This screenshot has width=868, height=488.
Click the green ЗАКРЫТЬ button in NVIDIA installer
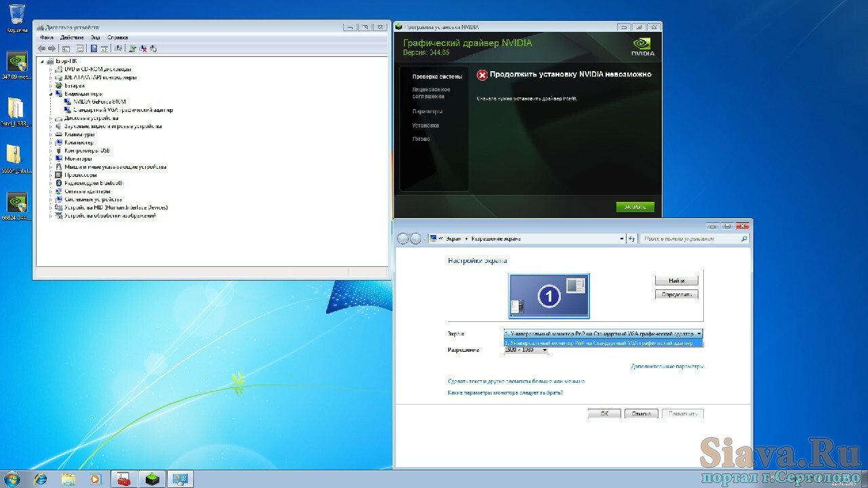(x=635, y=207)
